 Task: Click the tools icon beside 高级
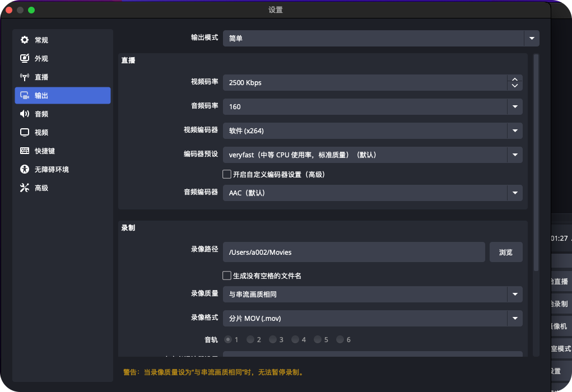tap(25, 188)
